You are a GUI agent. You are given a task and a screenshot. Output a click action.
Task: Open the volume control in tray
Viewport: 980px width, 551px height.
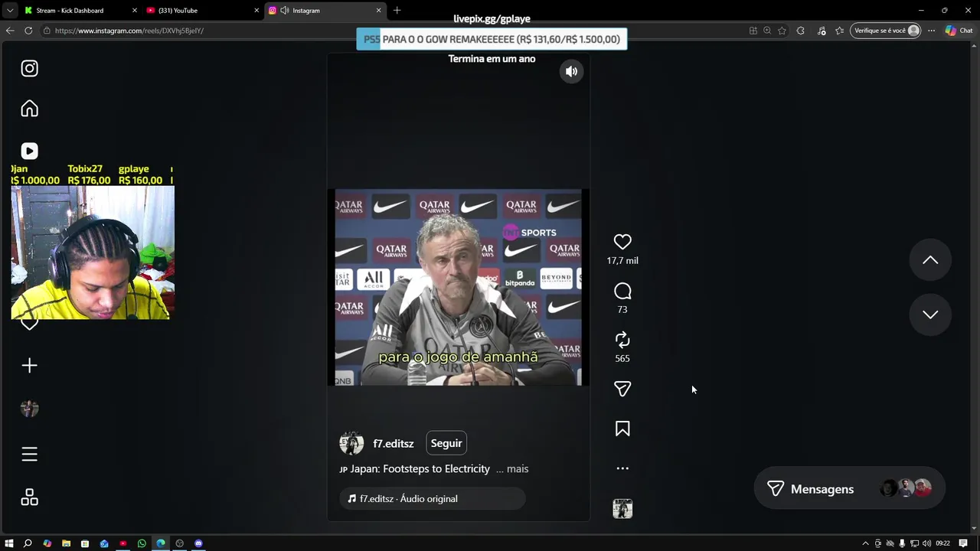(926, 543)
